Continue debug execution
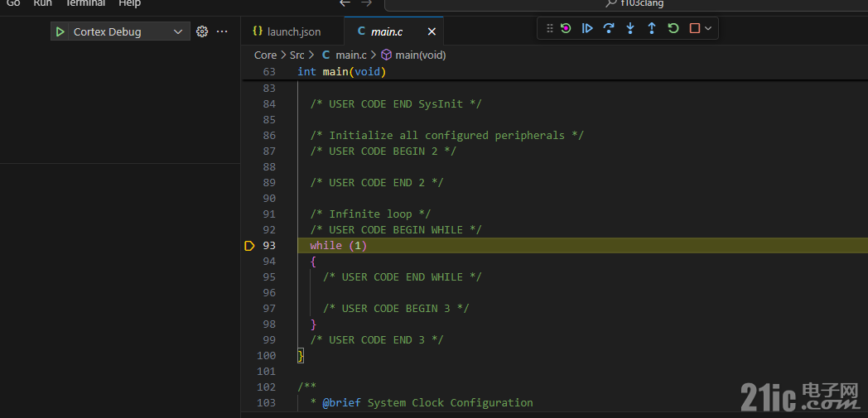The width and height of the screenshot is (868, 418). (586, 28)
